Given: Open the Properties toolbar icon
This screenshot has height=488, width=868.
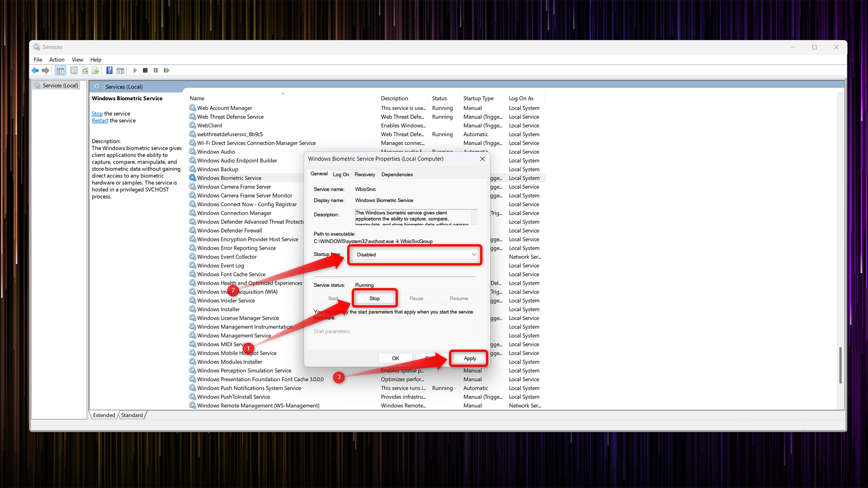Looking at the screenshot, I should click(x=74, y=71).
